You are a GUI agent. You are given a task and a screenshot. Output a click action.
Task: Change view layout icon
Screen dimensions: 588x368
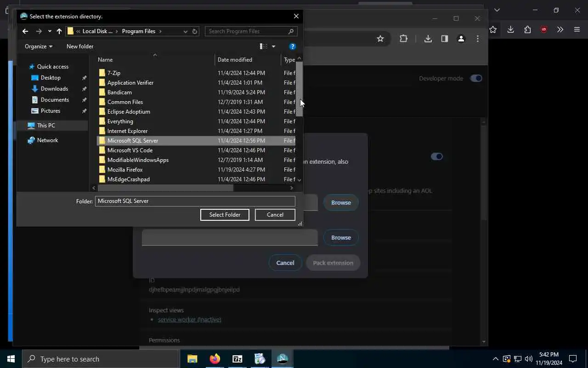tap(264, 46)
